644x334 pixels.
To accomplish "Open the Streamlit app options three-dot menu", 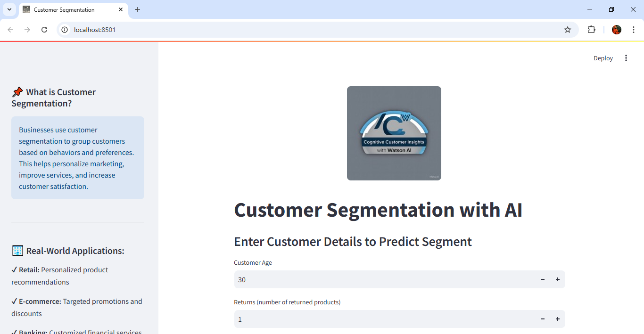I will (x=626, y=58).
